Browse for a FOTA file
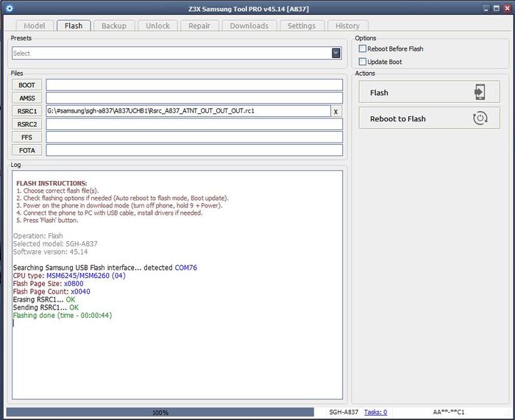Viewport: 515px width, 420px height. point(27,150)
